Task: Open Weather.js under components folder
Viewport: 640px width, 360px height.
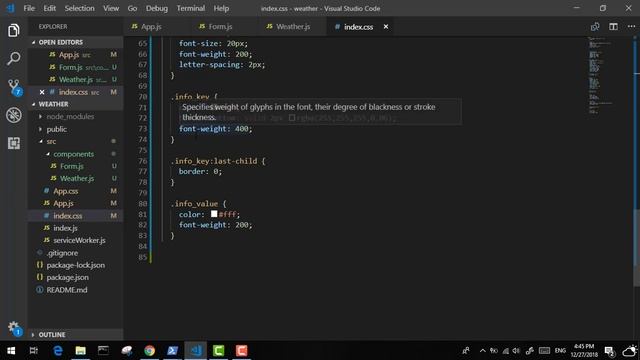Action: coord(77,179)
